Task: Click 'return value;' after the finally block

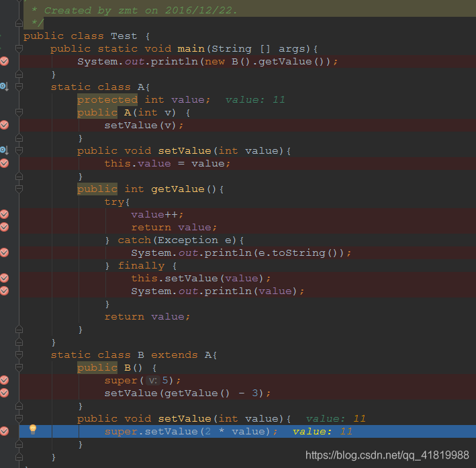Action: 148,316
